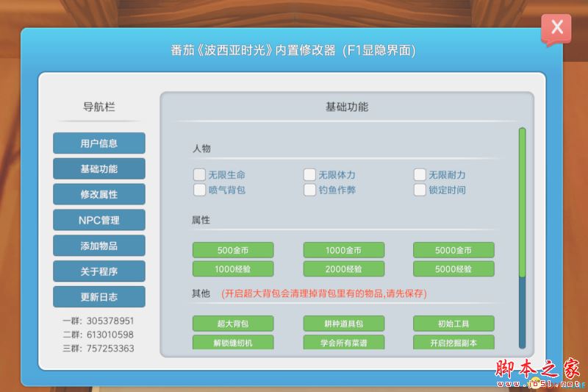Select the group number 757253363
Viewport: 588px width, 392px height.
110,349
